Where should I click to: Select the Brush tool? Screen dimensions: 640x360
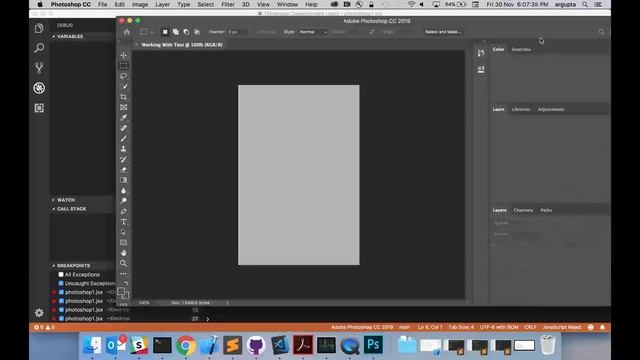point(123,138)
